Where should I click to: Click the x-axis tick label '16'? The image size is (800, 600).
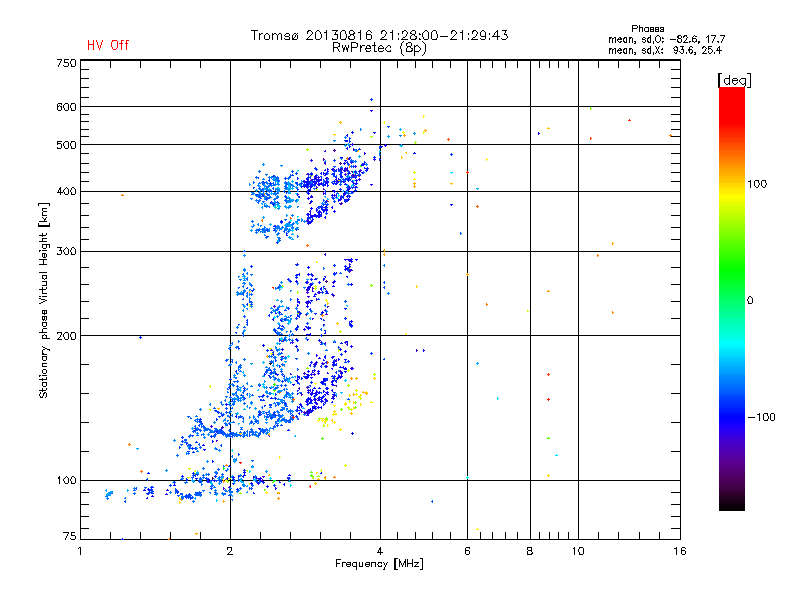(x=680, y=551)
